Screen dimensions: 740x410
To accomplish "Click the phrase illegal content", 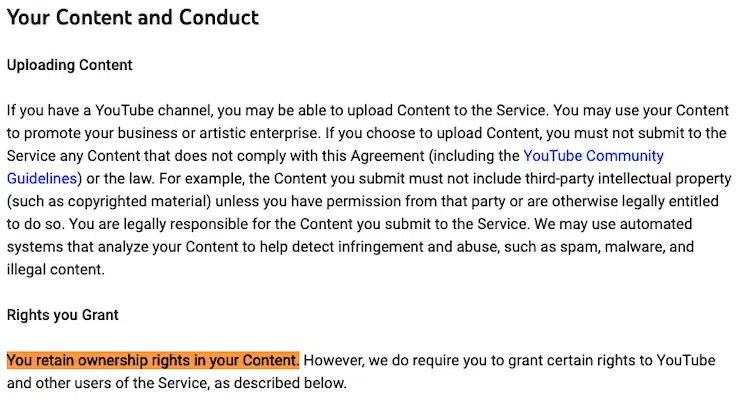I will [55, 270].
